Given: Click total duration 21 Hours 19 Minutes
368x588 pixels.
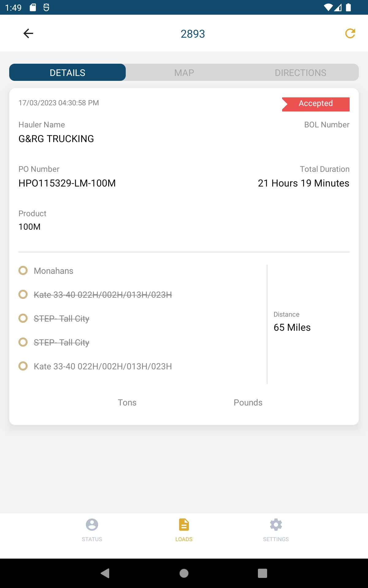Looking at the screenshot, I should (304, 183).
